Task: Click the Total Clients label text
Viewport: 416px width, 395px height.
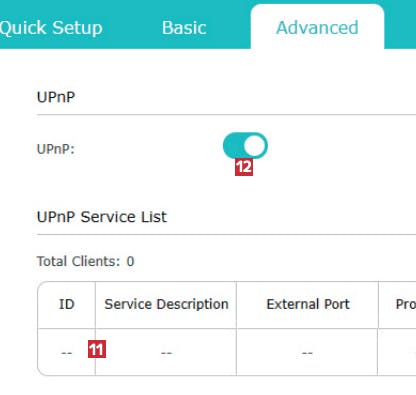Action: (78, 261)
